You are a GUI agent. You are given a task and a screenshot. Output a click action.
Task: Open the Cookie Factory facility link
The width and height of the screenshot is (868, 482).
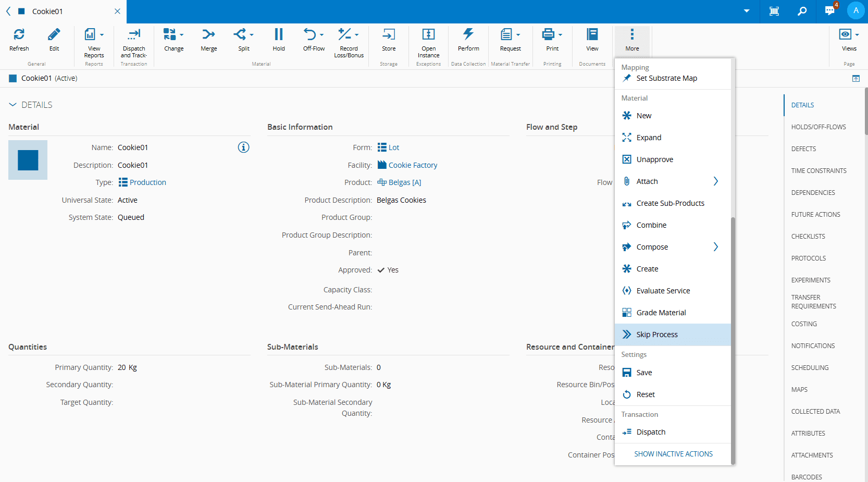pos(413,165)
